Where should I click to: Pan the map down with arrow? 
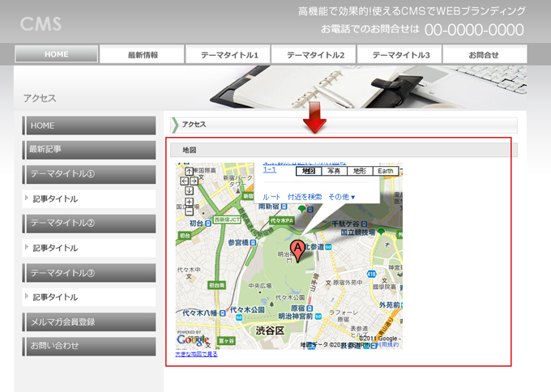tap(189, 191)
